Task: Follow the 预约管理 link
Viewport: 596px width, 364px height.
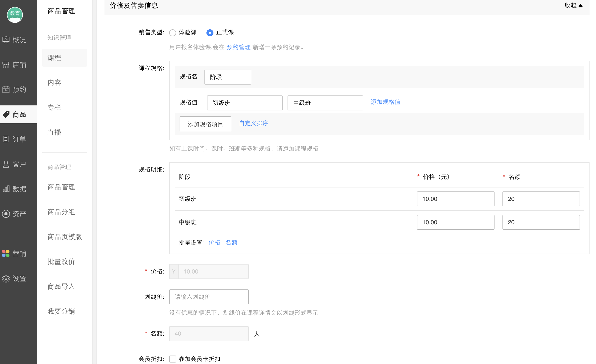Action: click(239, 47)
